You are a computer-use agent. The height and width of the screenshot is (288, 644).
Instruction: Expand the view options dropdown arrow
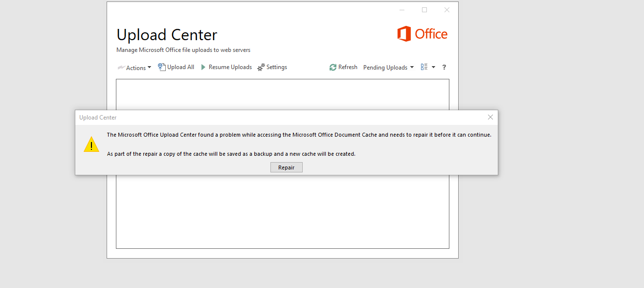tap(433, 67)
